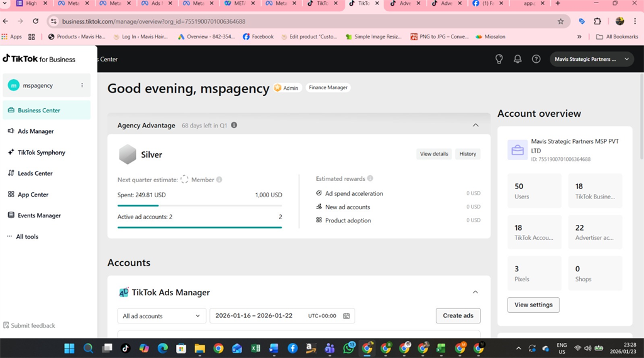Expand the Mavis Strategic Partners account dropdown
The image size is (644, 358).
click(x=591, y=59)
